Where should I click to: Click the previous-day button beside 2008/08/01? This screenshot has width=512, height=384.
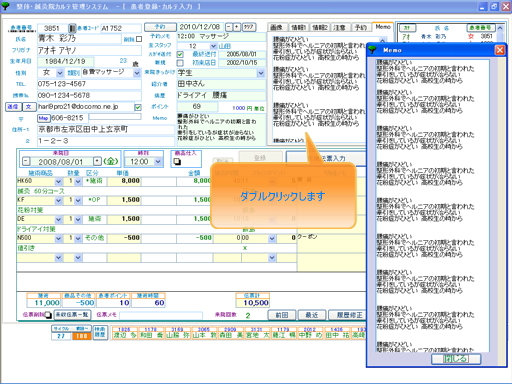(26, 161)
